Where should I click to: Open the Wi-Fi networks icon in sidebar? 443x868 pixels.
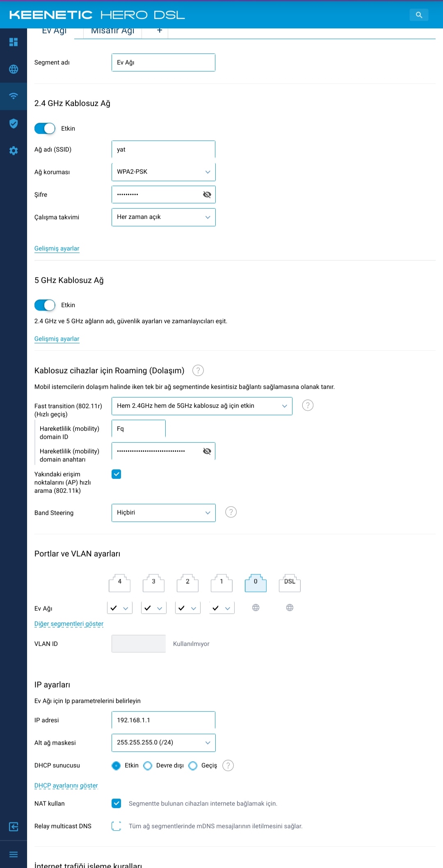[14, 96]
